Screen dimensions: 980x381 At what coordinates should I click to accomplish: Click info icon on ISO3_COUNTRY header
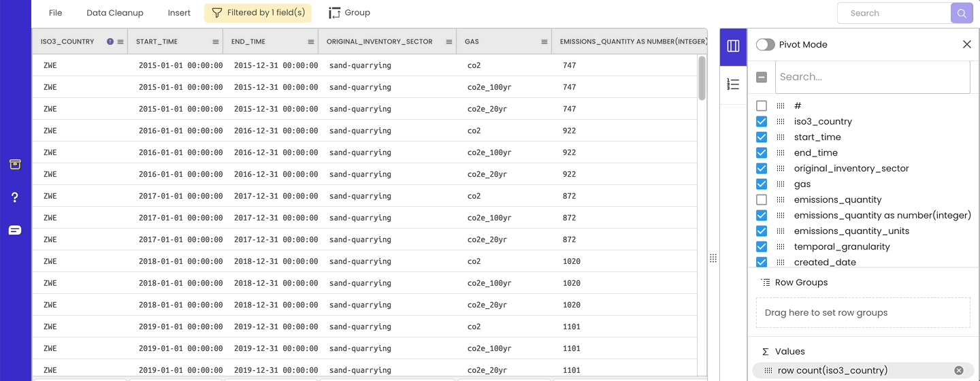pyautogui.click(x=110, y=42)
